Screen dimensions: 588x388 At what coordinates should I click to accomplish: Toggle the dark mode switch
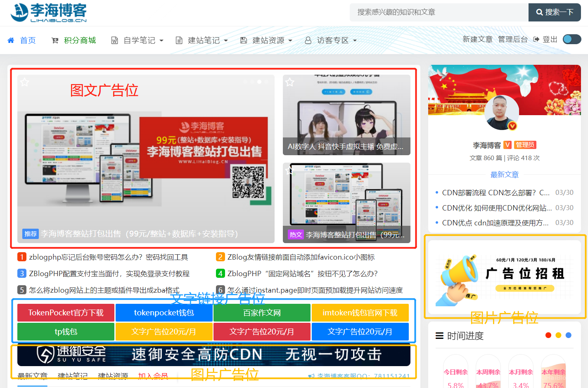point(572,39)
